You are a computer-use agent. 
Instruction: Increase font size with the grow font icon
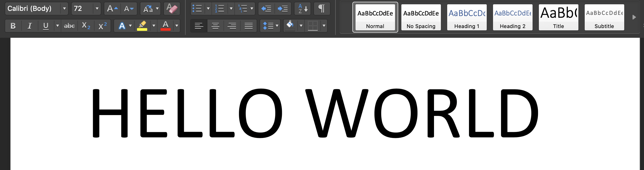pyautogui.click(x=112, y=9)
